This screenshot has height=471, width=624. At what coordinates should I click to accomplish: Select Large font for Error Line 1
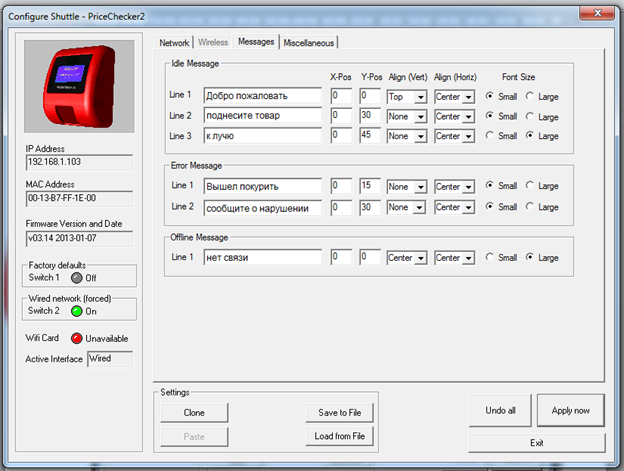[529, 185]
